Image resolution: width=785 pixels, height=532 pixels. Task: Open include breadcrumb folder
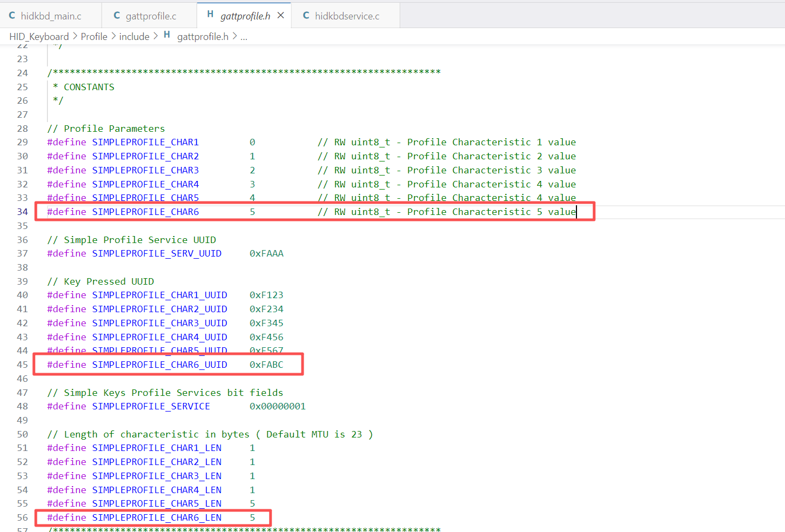point(134,36)
